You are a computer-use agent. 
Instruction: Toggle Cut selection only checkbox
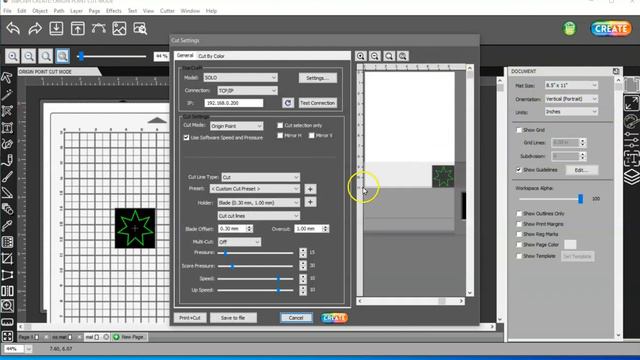tap(280, 125)
